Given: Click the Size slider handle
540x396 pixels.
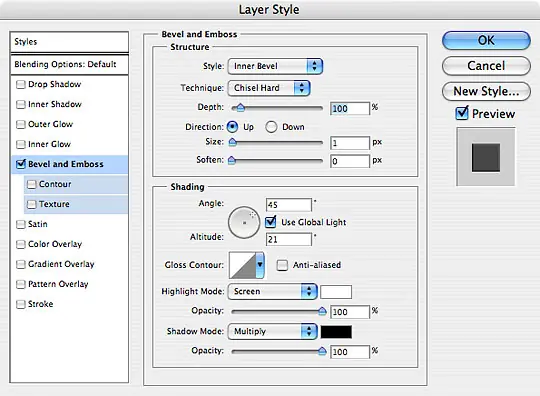Looking at the screenshot, I should (x=233, y=142).
